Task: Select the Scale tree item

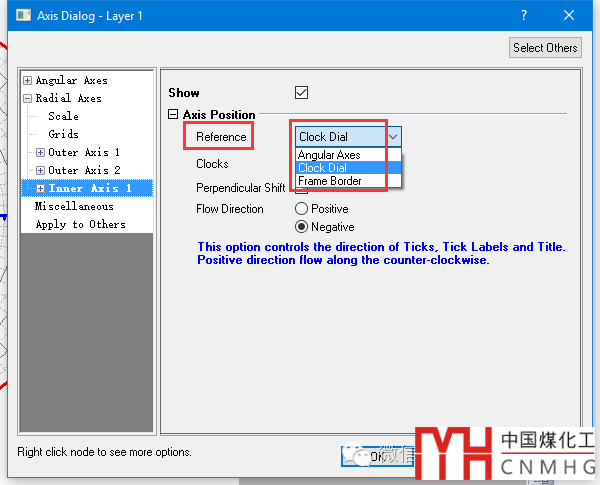Action: (63, 117)
